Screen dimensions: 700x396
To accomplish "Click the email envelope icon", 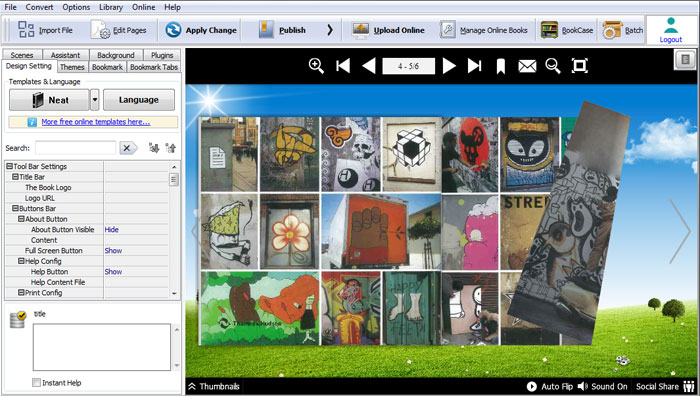I will point(527,67).
